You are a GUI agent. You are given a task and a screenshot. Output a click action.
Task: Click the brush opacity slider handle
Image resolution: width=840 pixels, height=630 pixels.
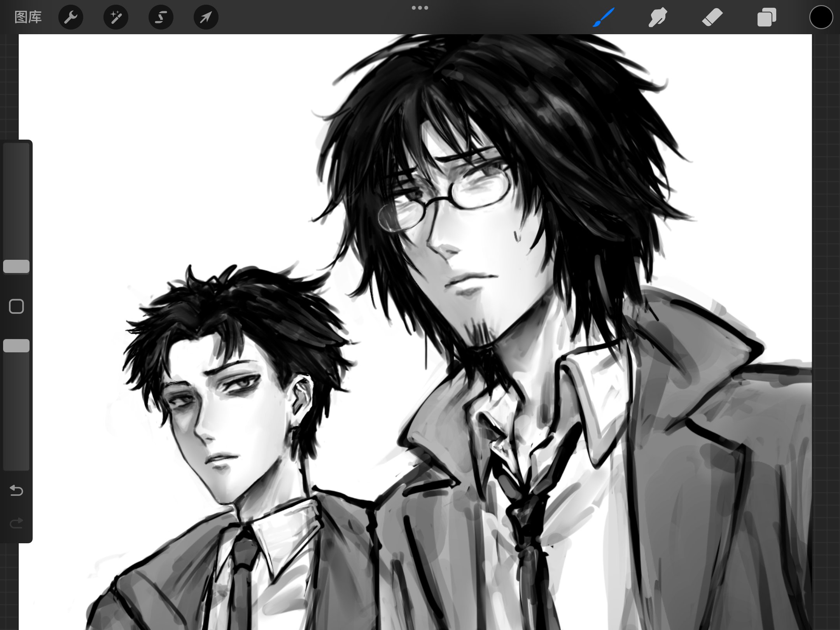(x=16, y=346)
